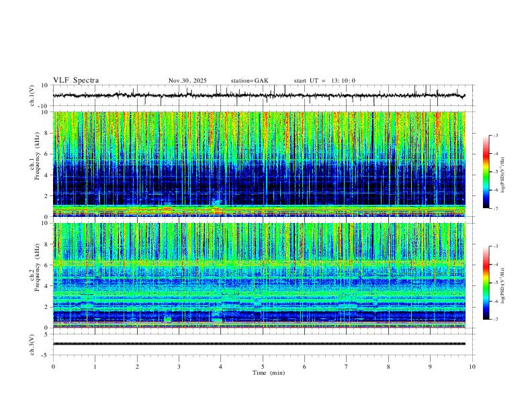Click time axis tick label '5'
532x411 pixels.
(263, 367)
